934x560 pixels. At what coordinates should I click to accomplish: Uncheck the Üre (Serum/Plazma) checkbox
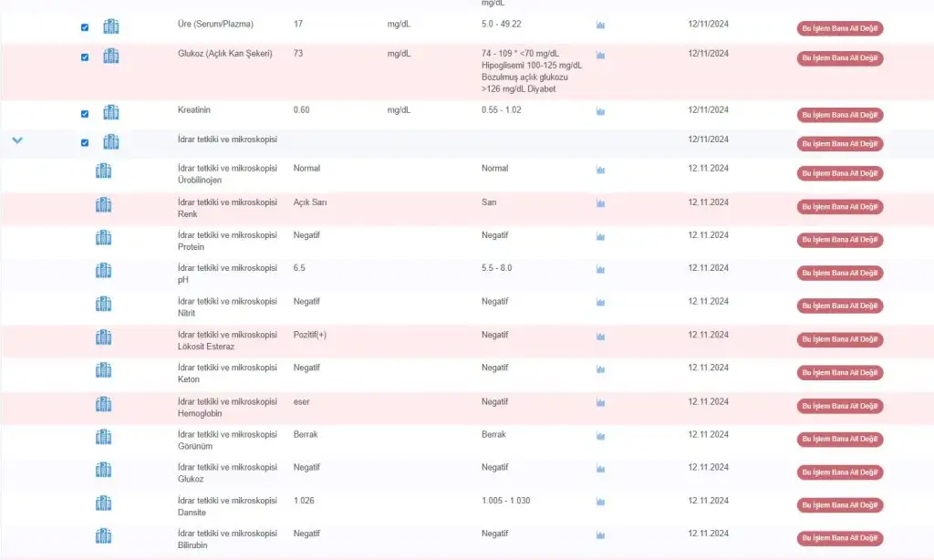pos(85,27)
